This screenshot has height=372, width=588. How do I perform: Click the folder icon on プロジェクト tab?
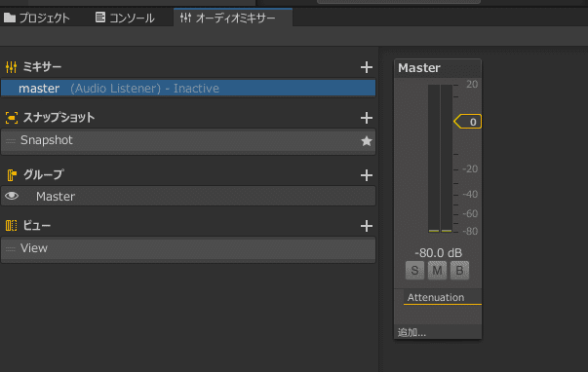10,18
